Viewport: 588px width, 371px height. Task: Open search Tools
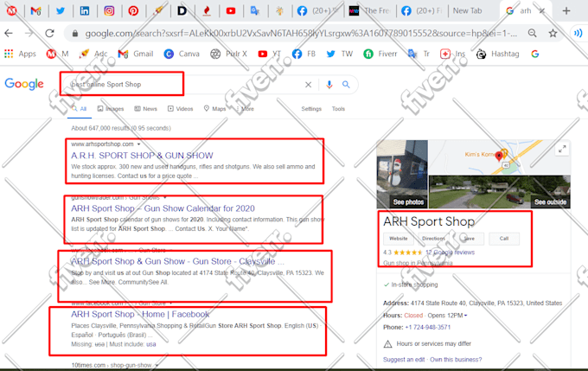coord(338,109)
